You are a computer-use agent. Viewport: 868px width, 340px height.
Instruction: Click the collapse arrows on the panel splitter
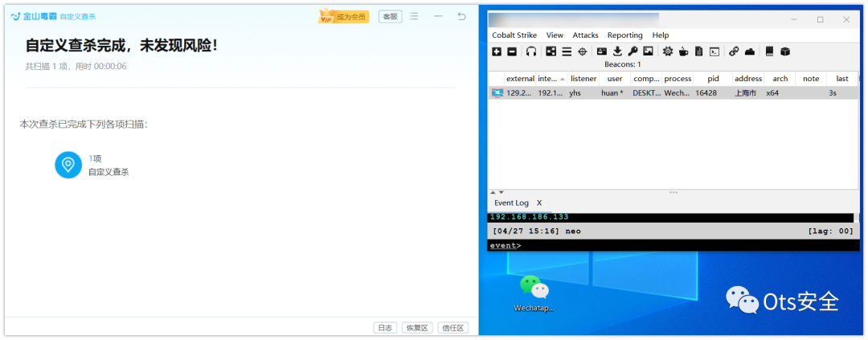pos(497,192)
